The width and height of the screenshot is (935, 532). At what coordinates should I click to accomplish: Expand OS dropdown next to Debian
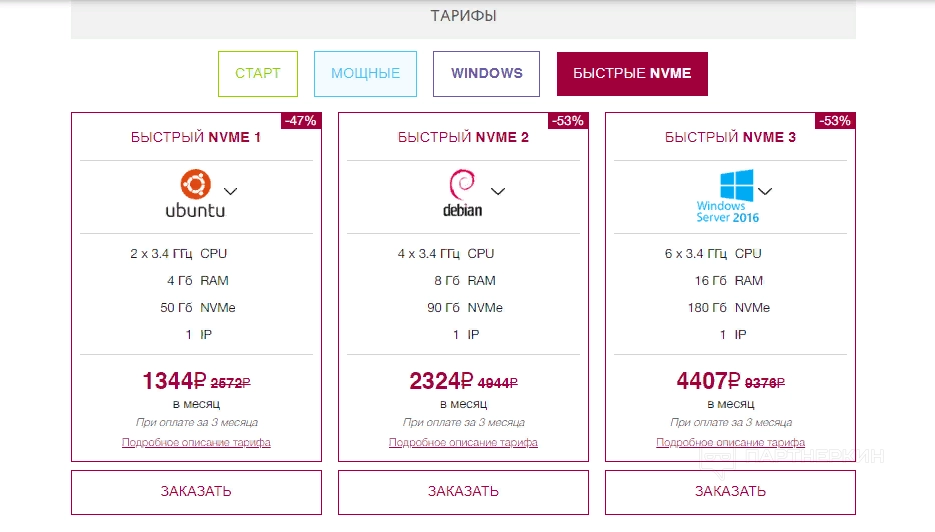(x=498, y=191)
